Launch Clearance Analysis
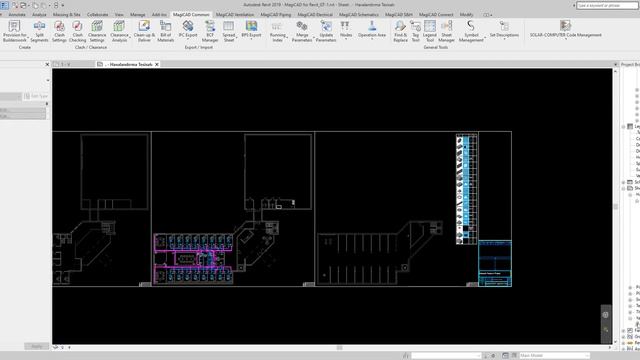640x360 pixels. tap(120, 31)
